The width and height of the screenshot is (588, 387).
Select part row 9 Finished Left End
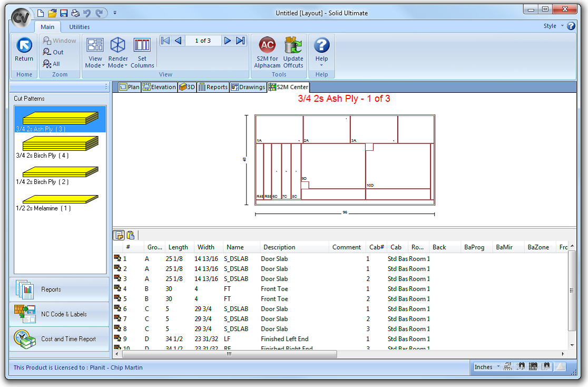pyautogui.click(x=340, y=338)
